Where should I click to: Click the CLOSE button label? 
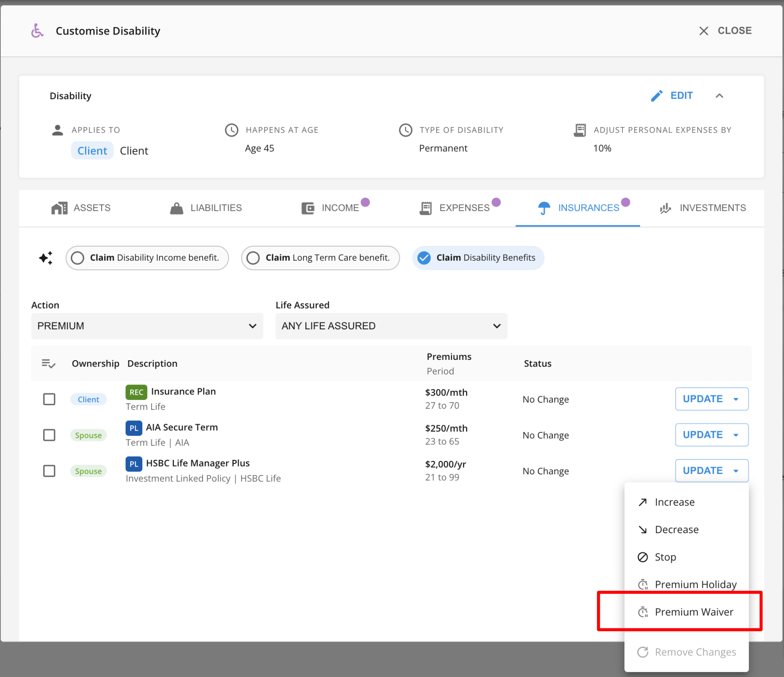pos(735,31)
